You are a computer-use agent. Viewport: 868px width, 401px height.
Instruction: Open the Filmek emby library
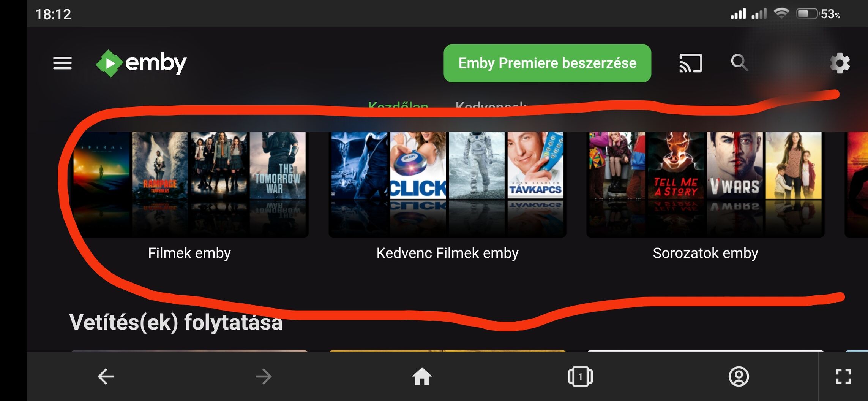tap(189, 184)
